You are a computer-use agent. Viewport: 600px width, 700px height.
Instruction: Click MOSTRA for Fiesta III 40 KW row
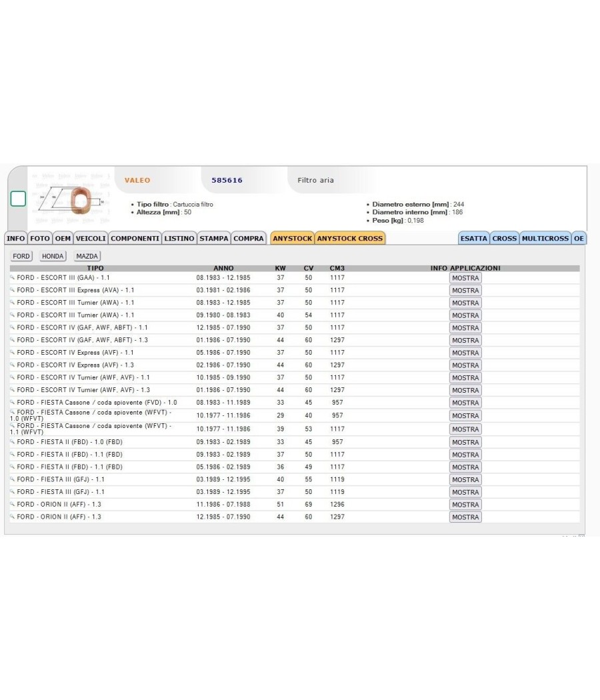[465, 479]
